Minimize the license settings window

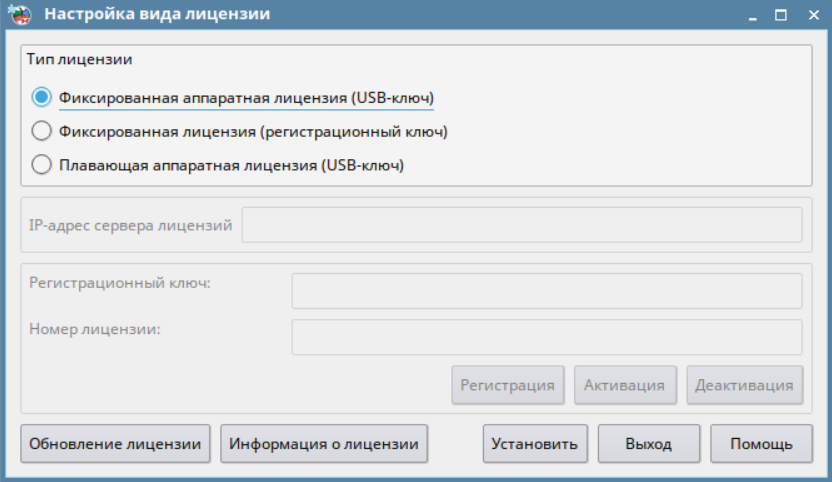tap(756, 15)
